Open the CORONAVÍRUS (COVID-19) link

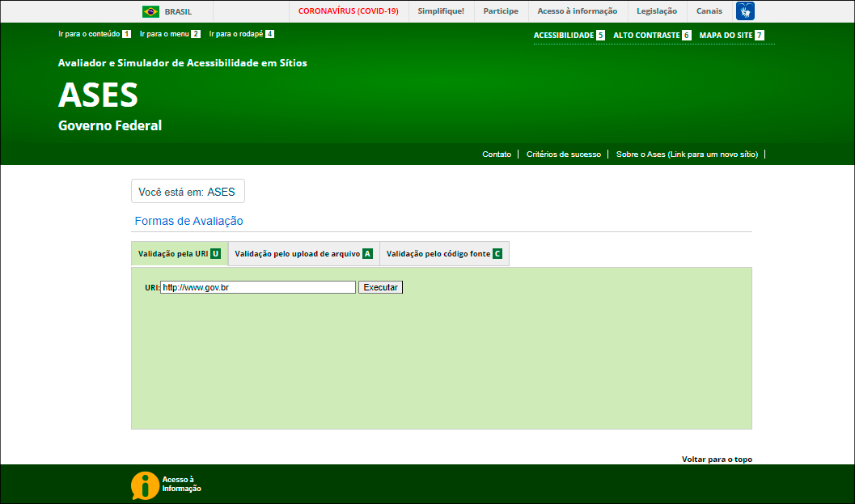(x=349, y=11)
